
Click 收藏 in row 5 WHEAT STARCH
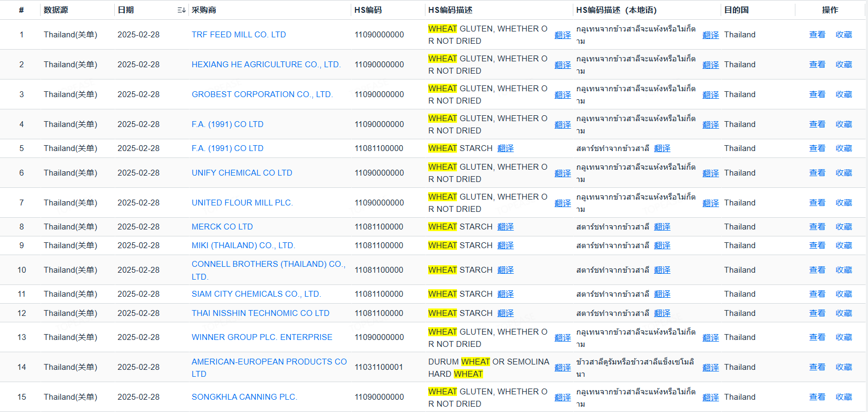844,148
